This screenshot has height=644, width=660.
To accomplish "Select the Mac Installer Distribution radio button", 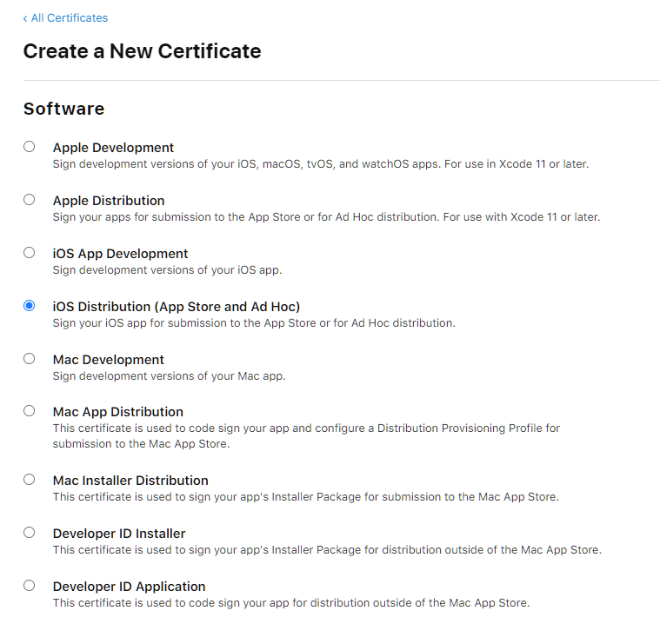I will pyautogui.click(x=30, y=480).
